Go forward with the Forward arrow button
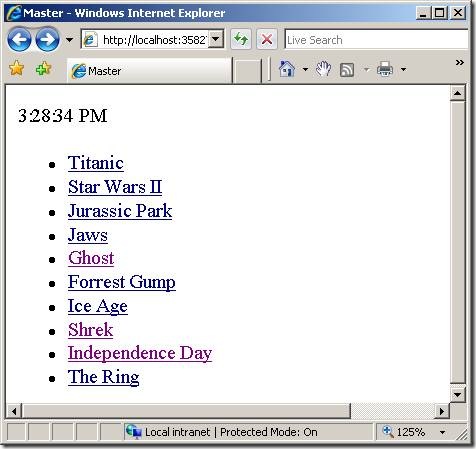The height and width of the screenshot is (449, 476). pyautogui.click(x=47, y=40)
